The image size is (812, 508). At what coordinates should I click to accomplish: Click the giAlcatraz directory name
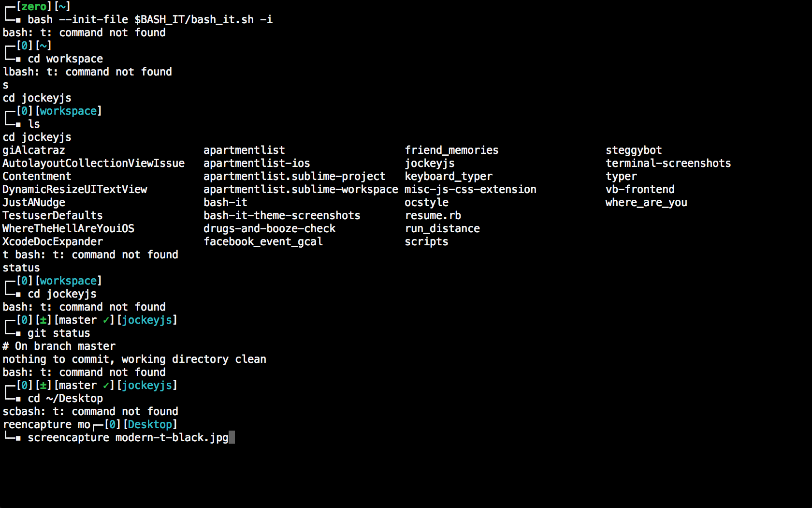(x=34, y=150)
